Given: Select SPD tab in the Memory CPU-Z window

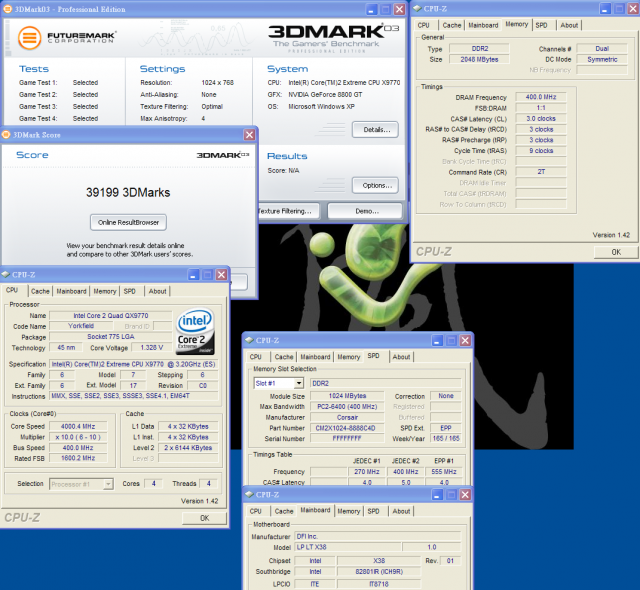Looking at the screenshot, I should [542, 25].
